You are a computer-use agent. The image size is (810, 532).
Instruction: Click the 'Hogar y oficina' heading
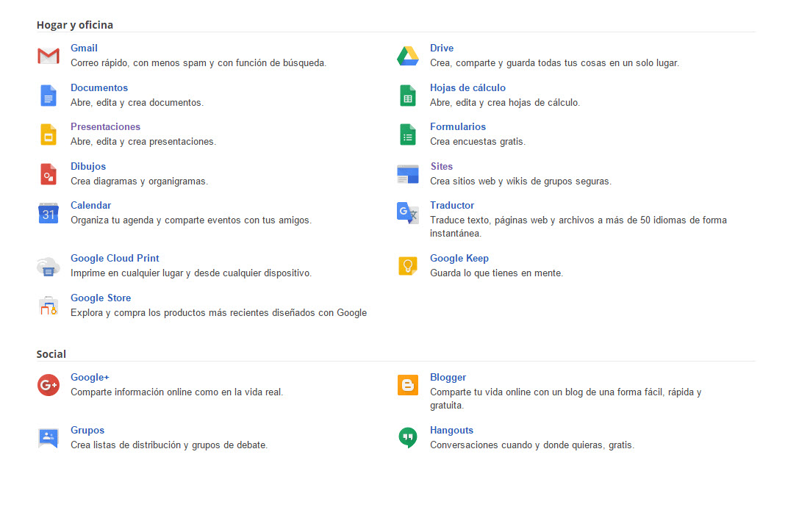75,25
